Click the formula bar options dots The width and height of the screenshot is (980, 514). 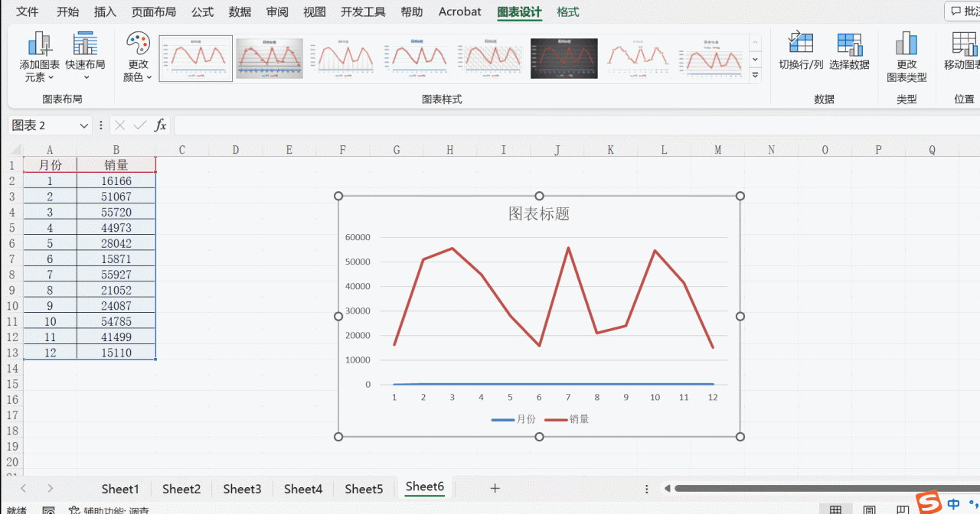pos(101,125)
